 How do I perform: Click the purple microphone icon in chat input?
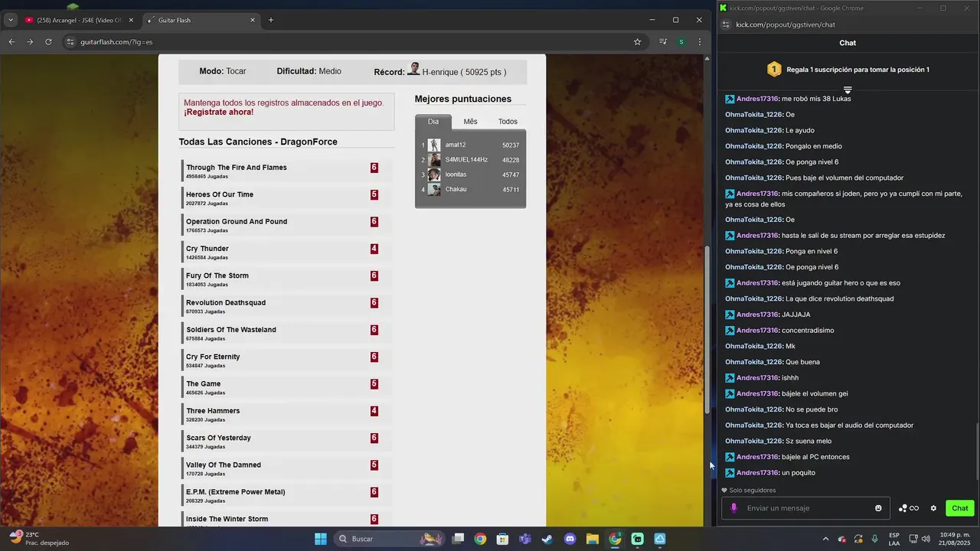coord(733,508)
